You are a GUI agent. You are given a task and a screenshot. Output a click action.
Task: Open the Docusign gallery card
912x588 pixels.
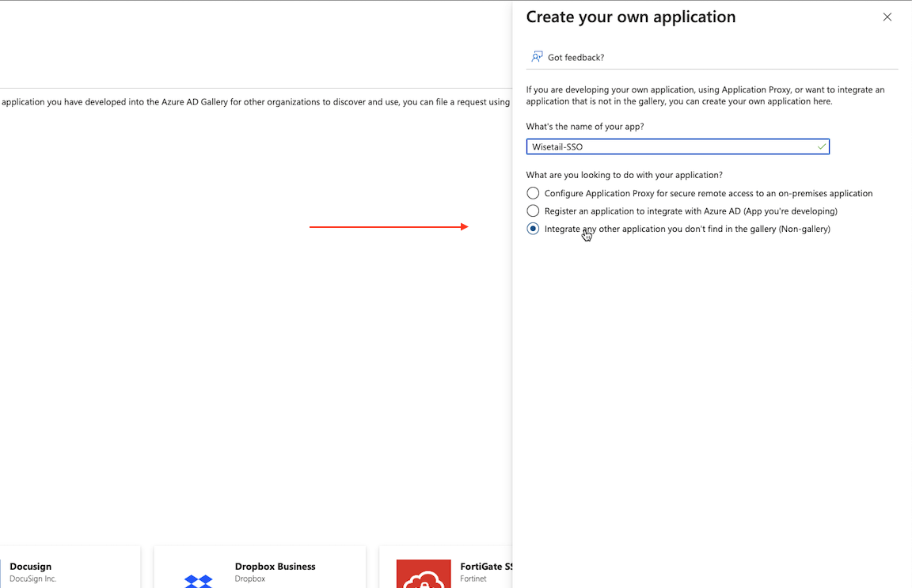click(70, 567)
